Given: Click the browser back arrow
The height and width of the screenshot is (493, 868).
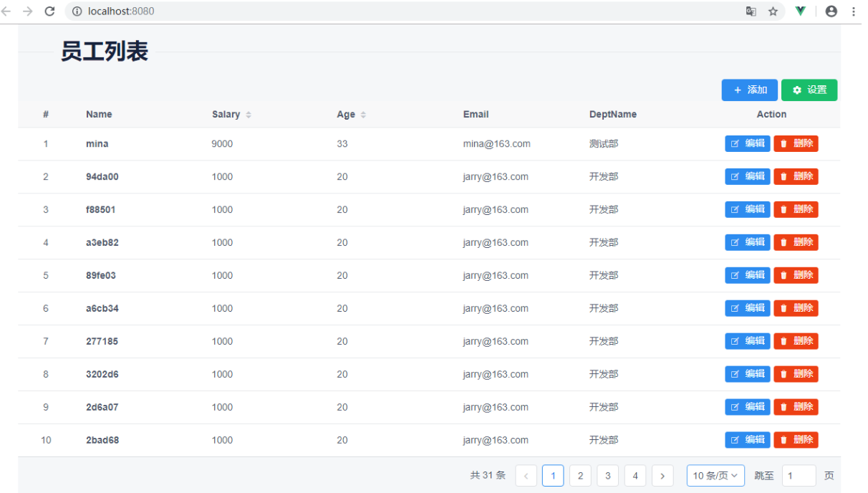Looking at the screenshot, I should [6, 11].
